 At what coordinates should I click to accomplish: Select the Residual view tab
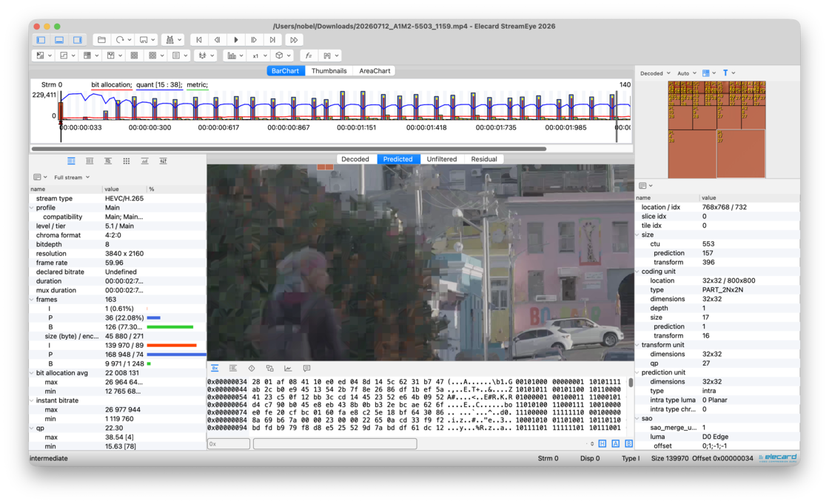[x=484, y=159]
